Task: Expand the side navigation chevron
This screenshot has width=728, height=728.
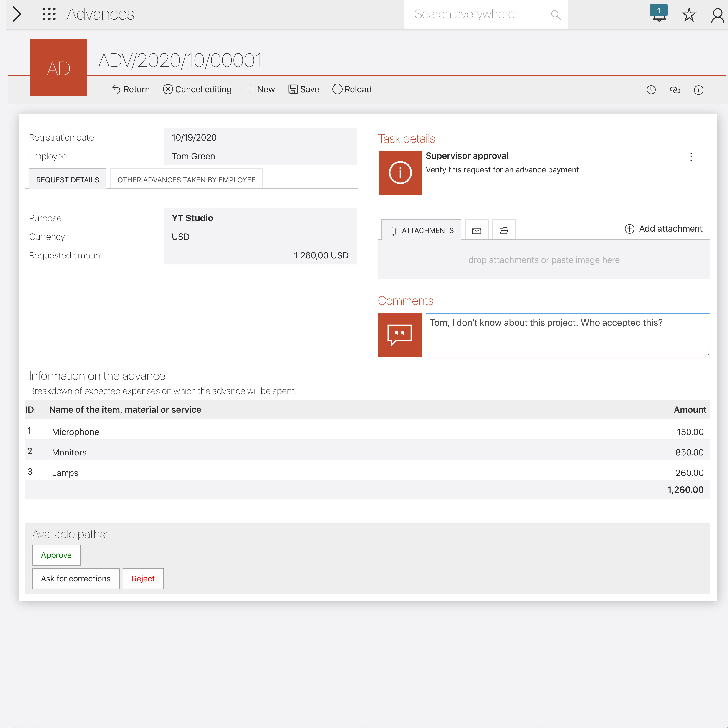Action: (17, 14)
